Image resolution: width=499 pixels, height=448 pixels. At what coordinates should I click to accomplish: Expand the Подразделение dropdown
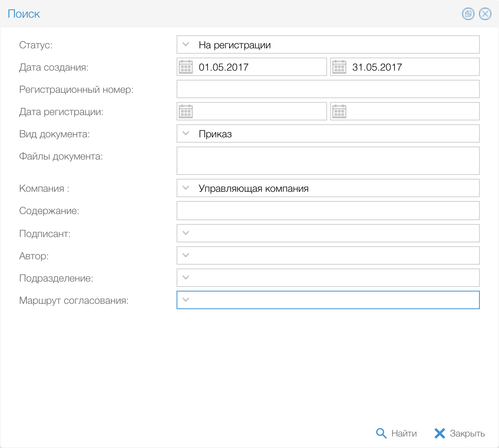(186, 278)
